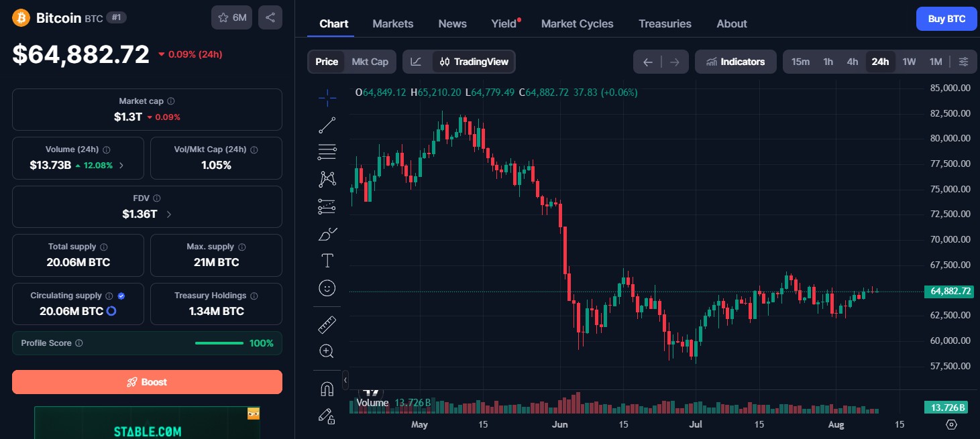Show Profile Score info icon
Image resolution: width=980 pixels, height=439 pixels.
(79, 343)
